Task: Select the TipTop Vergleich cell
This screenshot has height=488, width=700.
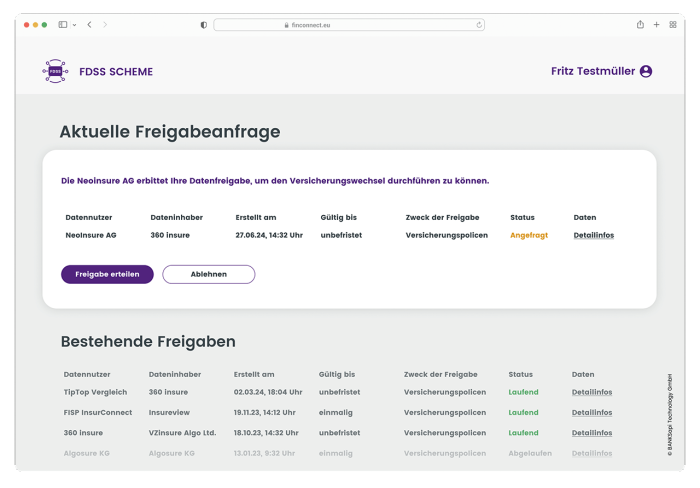Action: tap(95, 392)
